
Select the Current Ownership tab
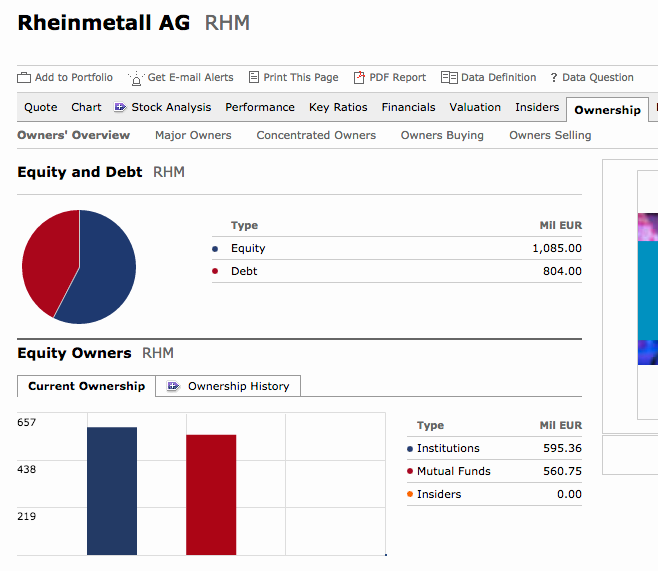86,386
